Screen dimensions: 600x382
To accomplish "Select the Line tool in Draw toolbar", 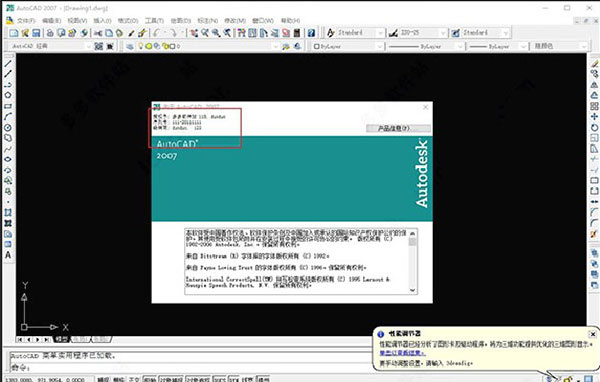I will coord(8,64).
